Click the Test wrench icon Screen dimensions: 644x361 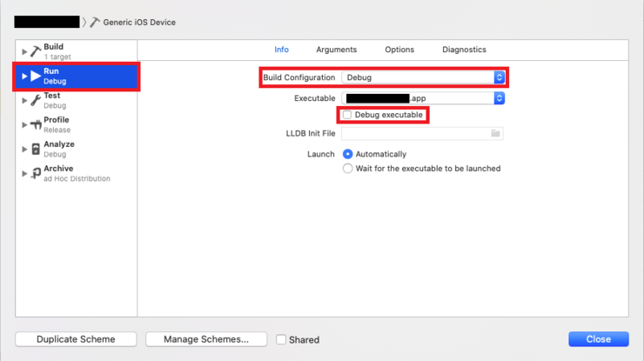click(x=36, y=100)
